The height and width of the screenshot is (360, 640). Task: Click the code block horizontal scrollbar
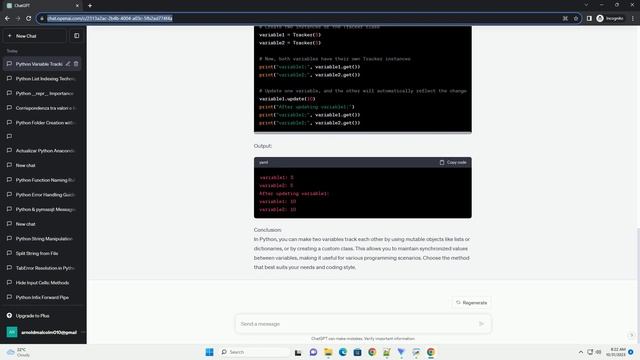coord(362,132)
